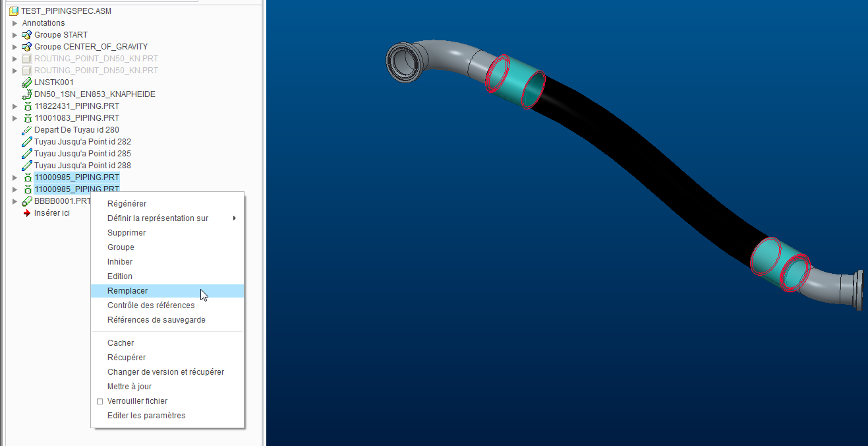The height and width of the screenshot is (446, 868).
Task: Select Tuyau Jusqu'a Point id 285 row
Action: coord(82,154)
